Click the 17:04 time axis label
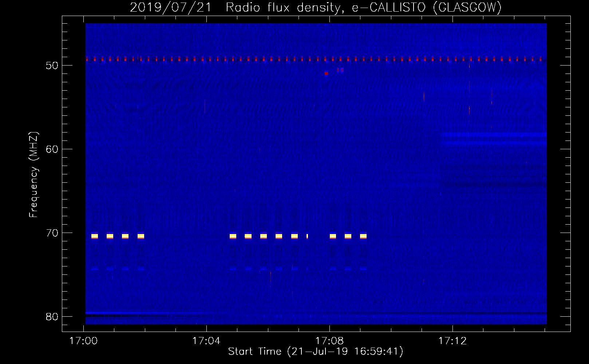The image size is (589, 364). pos(206,341)
